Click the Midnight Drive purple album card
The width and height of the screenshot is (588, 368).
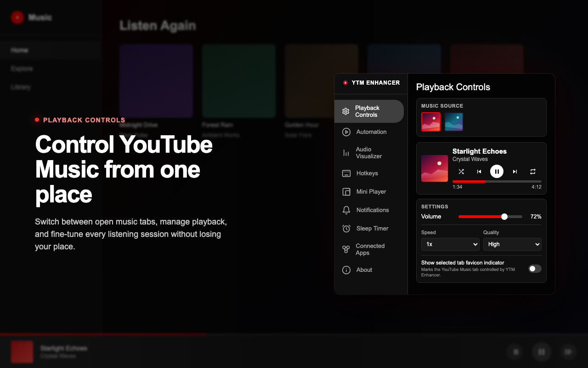point(156,81)
